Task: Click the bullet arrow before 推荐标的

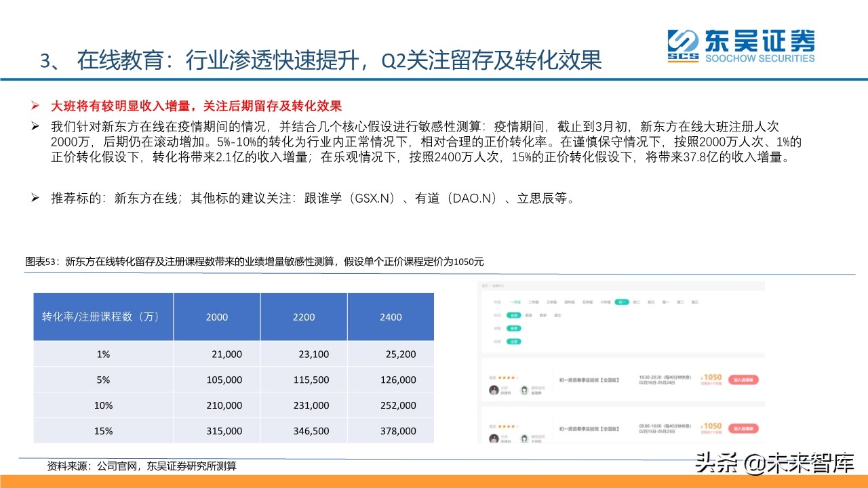Action: point(36,198)
